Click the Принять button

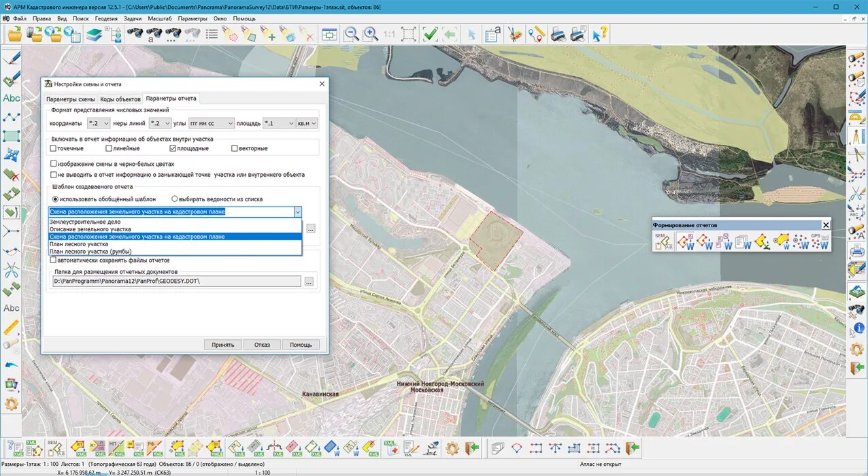click(223, 345)
